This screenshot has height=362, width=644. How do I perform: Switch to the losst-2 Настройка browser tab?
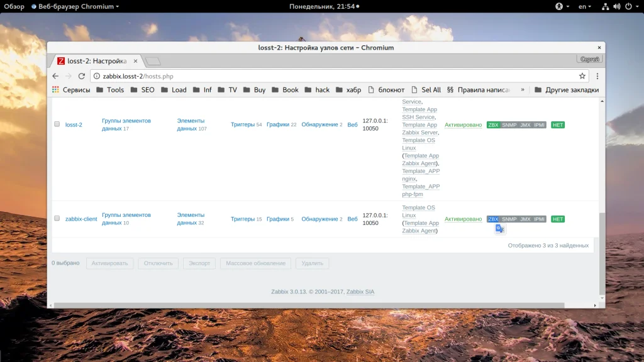pyautogui.click(x=94, y=61)
